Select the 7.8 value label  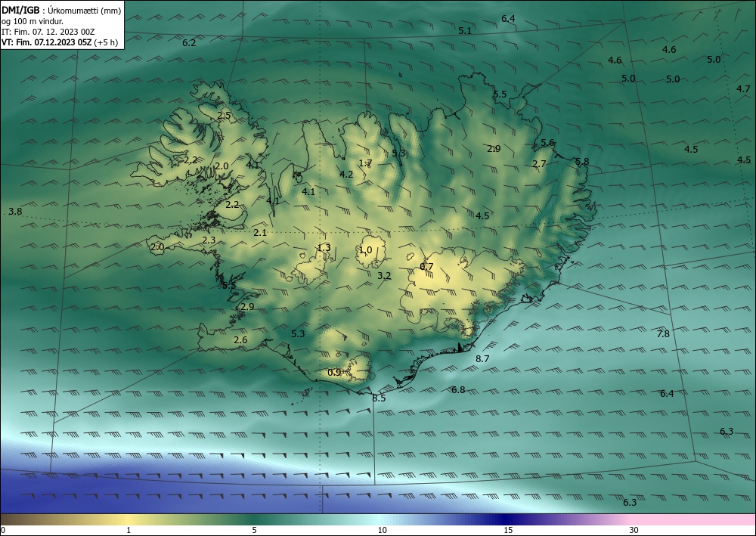(663, 333)
